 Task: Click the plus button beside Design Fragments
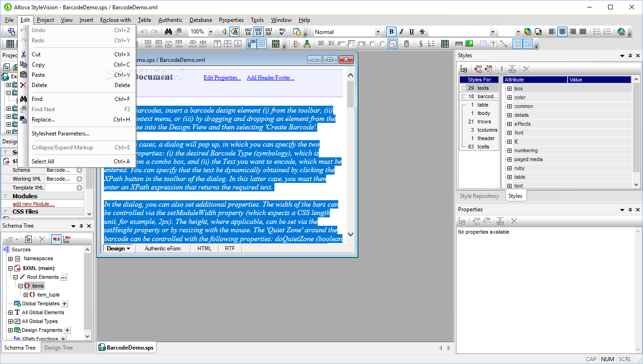67,330
